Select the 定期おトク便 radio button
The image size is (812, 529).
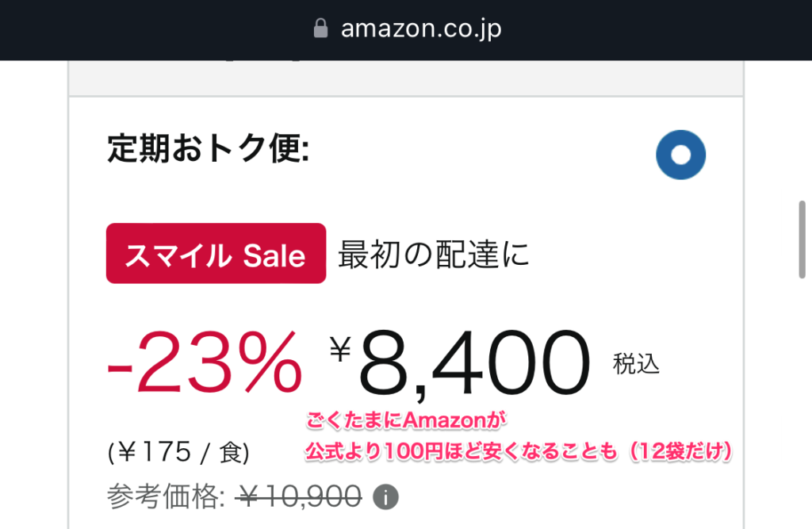pos(680,154)
